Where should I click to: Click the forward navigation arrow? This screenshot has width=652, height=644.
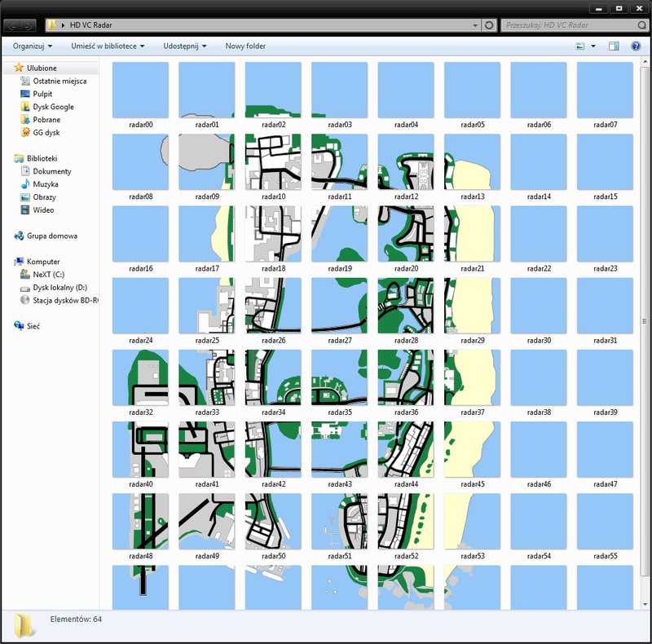click(27, 26)
